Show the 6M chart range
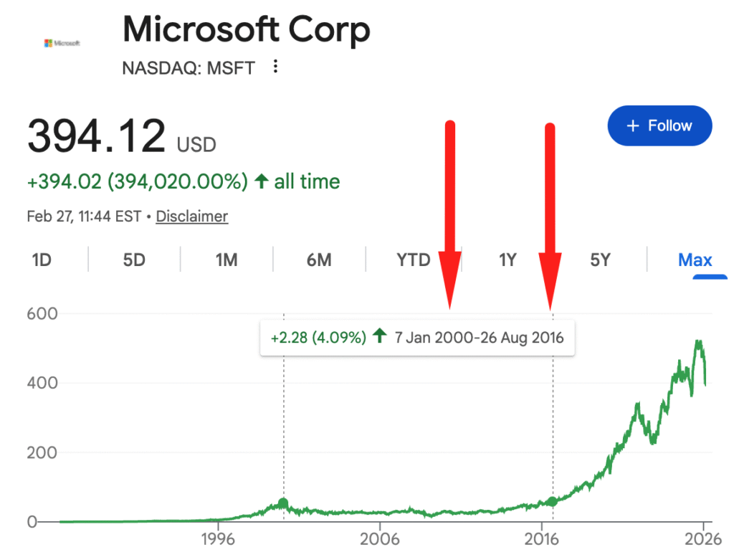This screenshot has height=560, width=734. [319, 260]
